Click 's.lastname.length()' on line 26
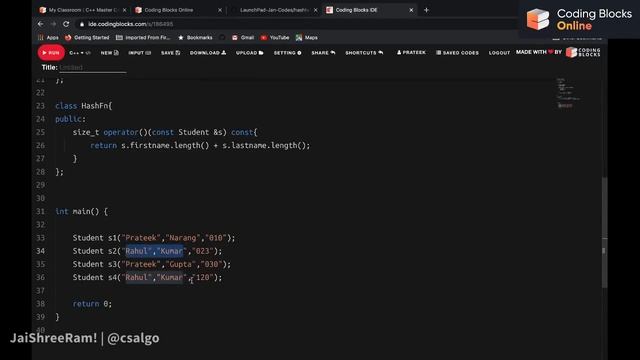The width and height of the screenshot is (640, 360). coord(265,145)
